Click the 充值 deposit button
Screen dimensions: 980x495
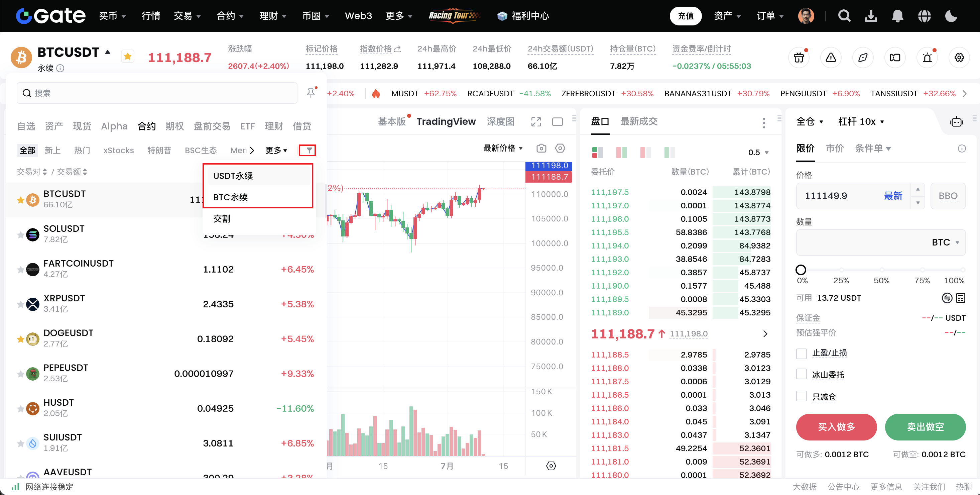(x=685, y=16)
